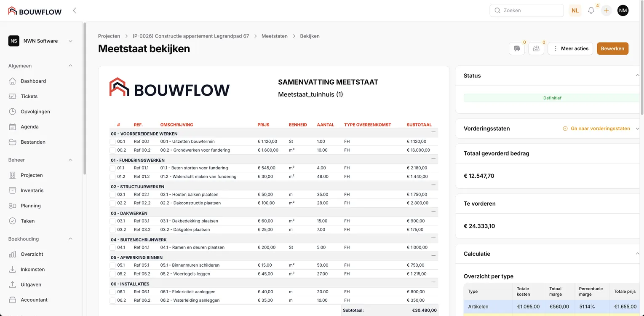Screen dimensions: 644x316
Task: Collapse sidebar with the left arrow icon
Action: [x=75, y=11]
